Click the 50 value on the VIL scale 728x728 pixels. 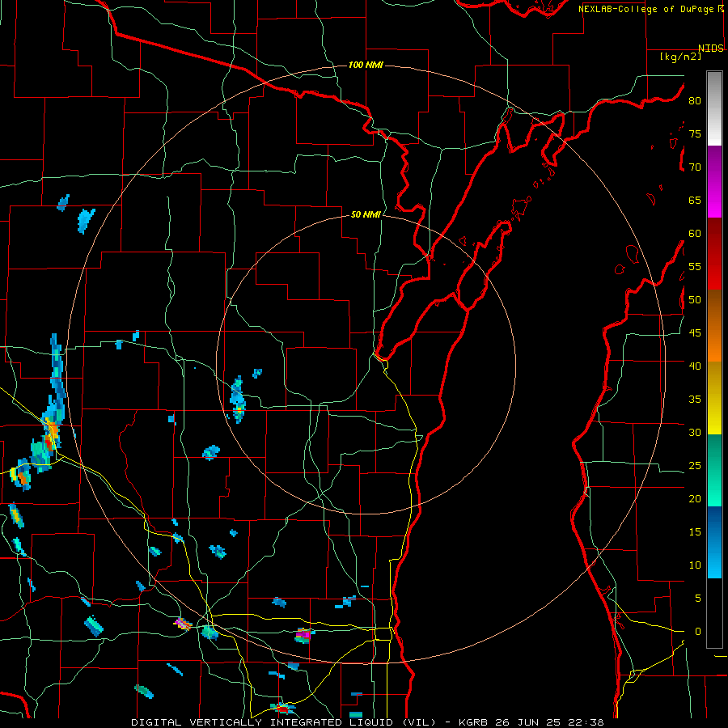coord(695,300)
